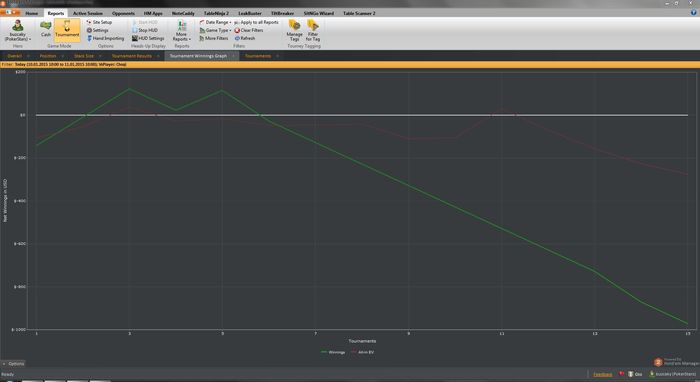
Task: Switch to the Active Session ribbon tab
Action: [x=88, y=13]
